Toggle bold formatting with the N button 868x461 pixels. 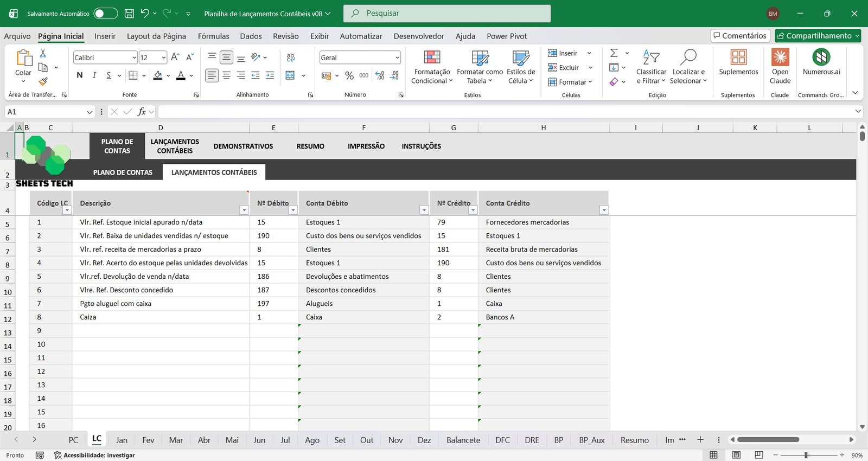pos(80,75)
